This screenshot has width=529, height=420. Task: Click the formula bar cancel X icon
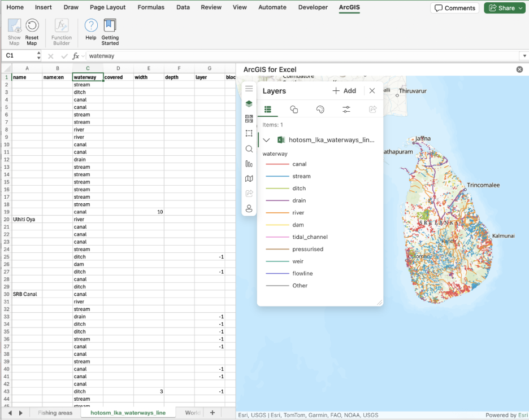coord(51,56)
